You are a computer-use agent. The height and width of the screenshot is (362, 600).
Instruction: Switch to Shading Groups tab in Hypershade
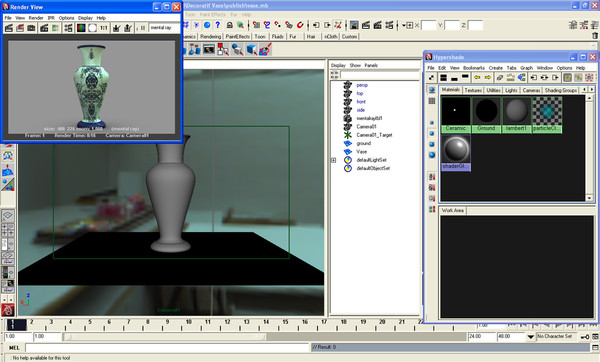tap(561, 90)
